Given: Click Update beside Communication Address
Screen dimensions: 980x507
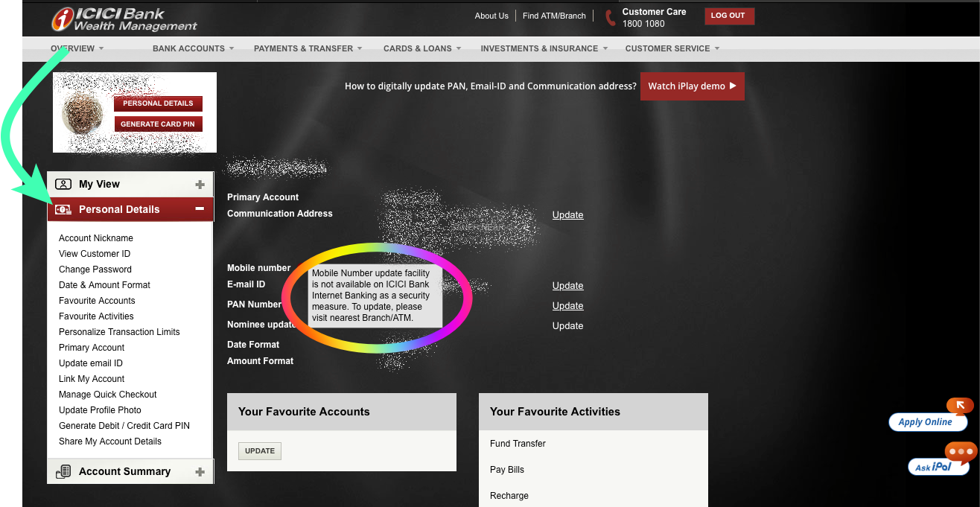Looking at the screenshot, I should pyautogui.click(x=567, y=214).
